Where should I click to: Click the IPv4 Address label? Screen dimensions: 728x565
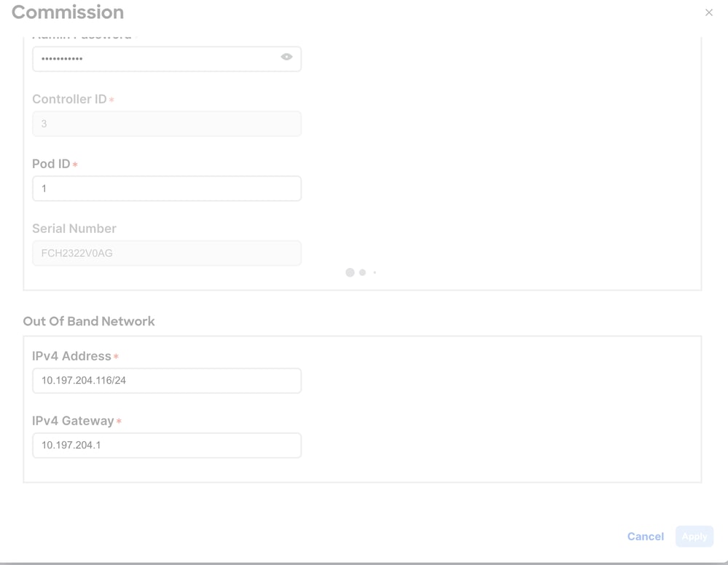coord(71,356)
